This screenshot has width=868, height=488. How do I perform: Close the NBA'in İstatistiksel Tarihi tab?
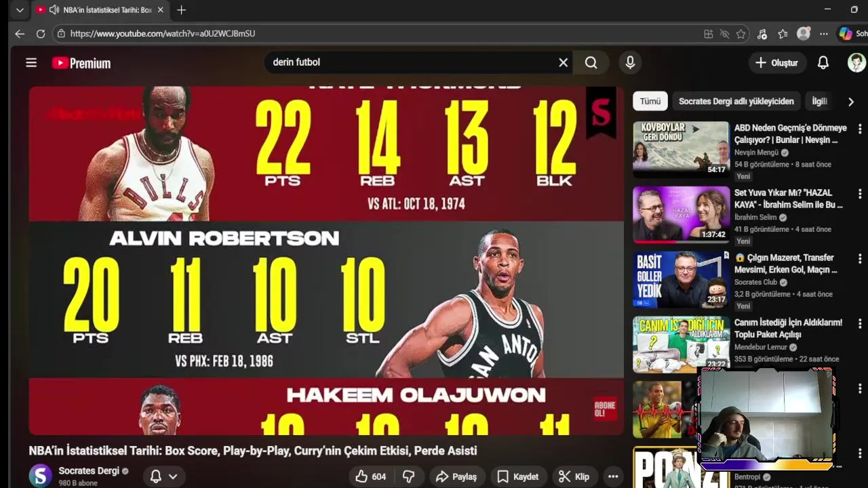tap(161, 10)
